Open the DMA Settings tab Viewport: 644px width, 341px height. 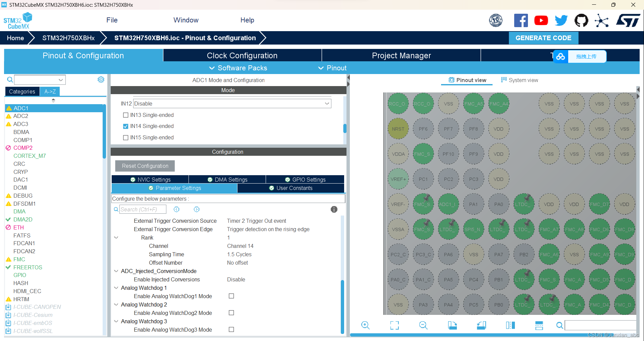[227, 180]
